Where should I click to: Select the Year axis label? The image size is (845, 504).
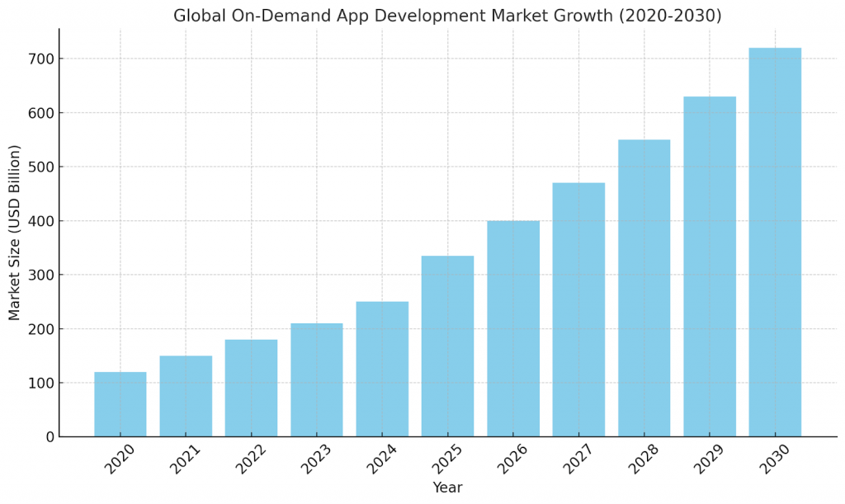[448, 488]
